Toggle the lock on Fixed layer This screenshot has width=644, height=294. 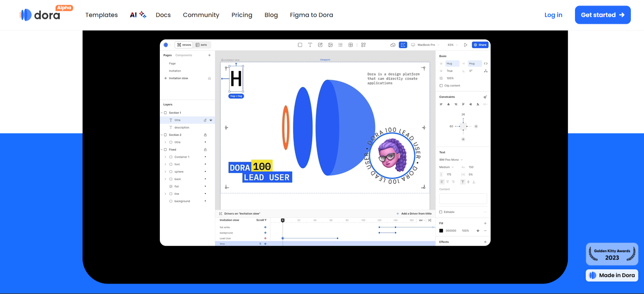tap(205, 150)
